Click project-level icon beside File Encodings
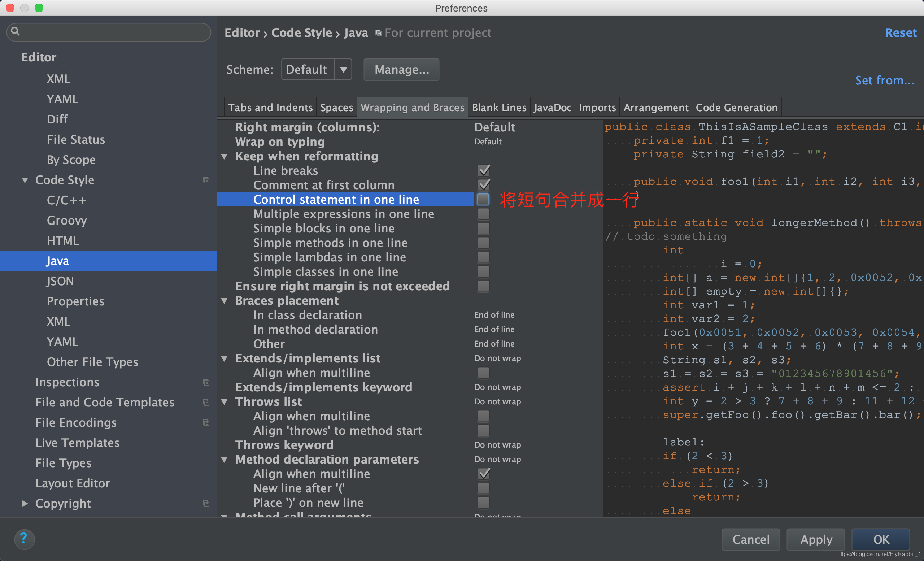Viewport: 924px width, 561px height. pyautogui.click(x=206, y=423)
